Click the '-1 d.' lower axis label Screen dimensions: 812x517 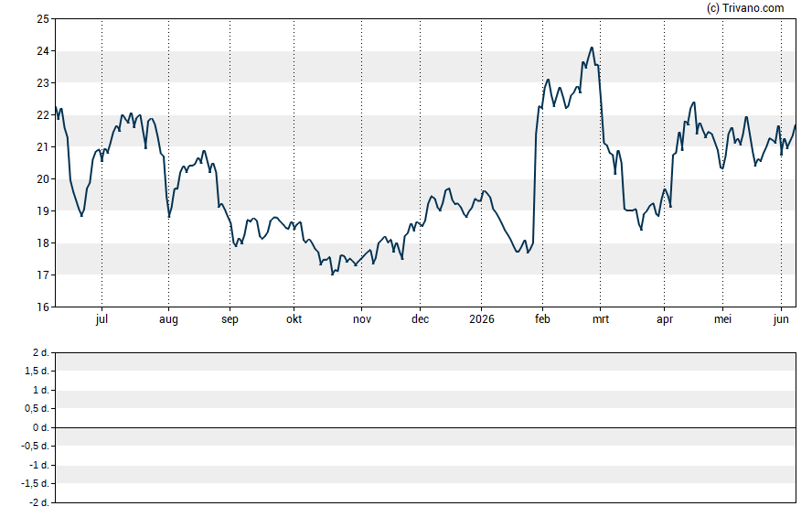point(38,465)
